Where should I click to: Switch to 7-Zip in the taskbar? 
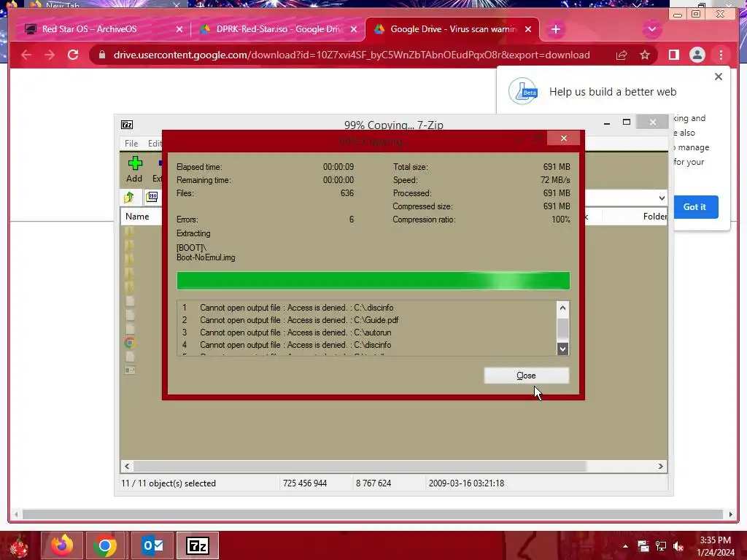point(198,545)
